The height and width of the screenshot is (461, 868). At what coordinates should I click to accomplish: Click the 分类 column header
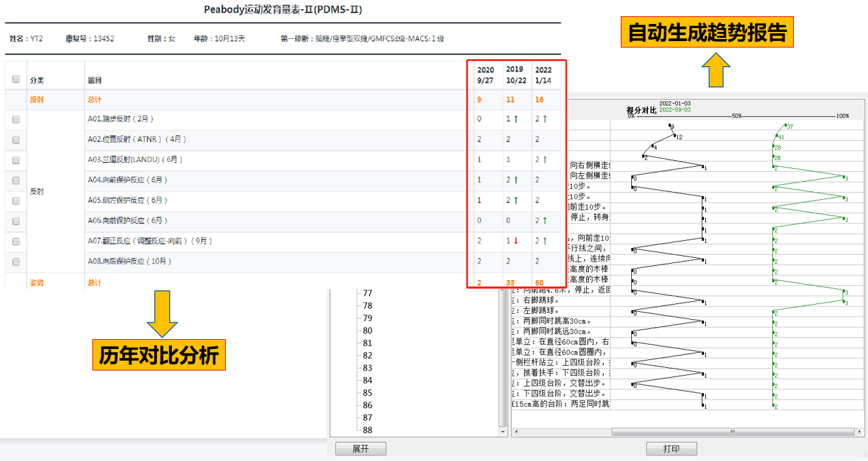36,80
